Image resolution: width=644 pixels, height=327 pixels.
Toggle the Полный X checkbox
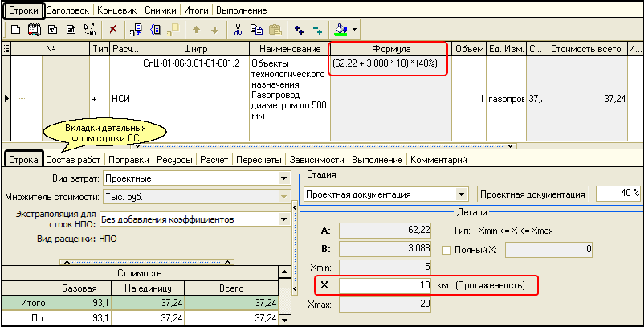pos(448,250)
